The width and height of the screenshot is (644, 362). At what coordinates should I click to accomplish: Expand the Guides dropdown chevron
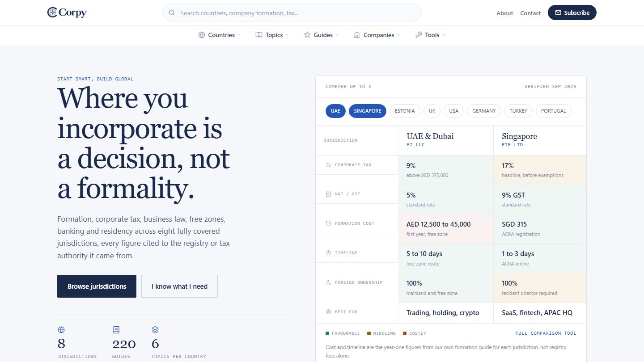[x=337, y=35]
